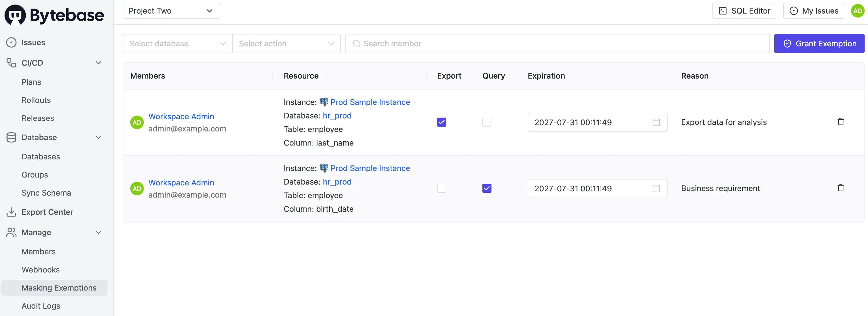Click the Grant Exemption button

click(x=819, y=44)
